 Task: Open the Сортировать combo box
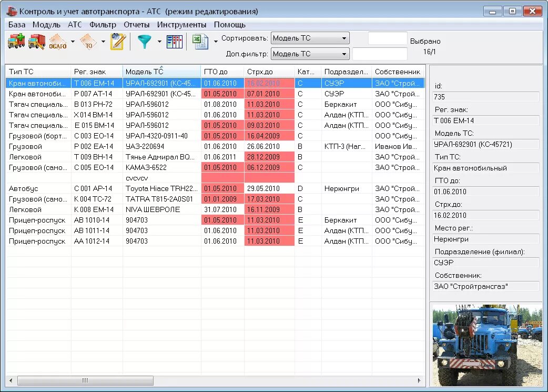310,38
